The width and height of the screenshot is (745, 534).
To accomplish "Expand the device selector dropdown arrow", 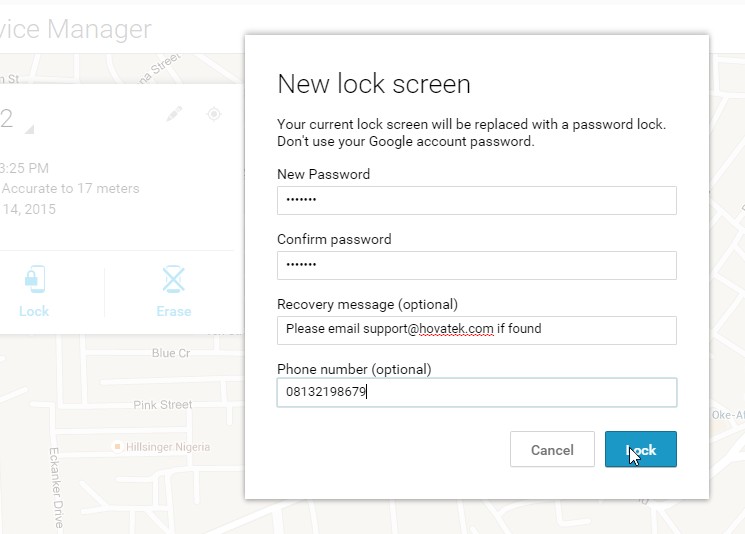I will (29, 129).
